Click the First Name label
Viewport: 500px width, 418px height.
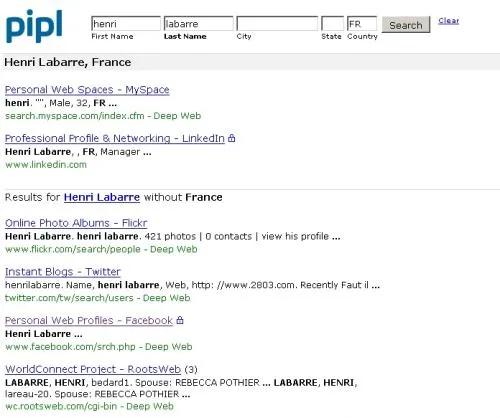[112, 36]
